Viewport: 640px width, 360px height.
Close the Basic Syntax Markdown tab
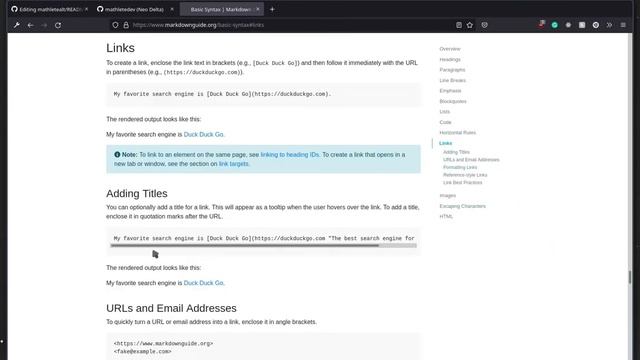point(258,9)
